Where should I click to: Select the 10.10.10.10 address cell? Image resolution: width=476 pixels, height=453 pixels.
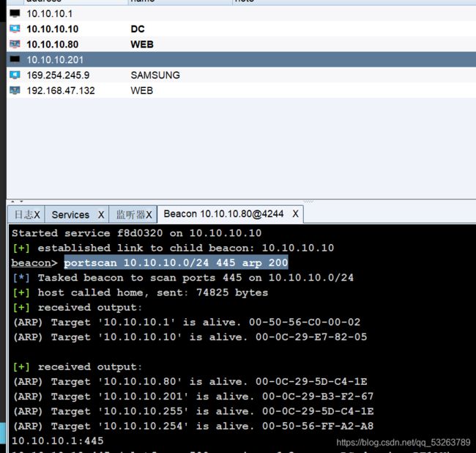point(53,29)
